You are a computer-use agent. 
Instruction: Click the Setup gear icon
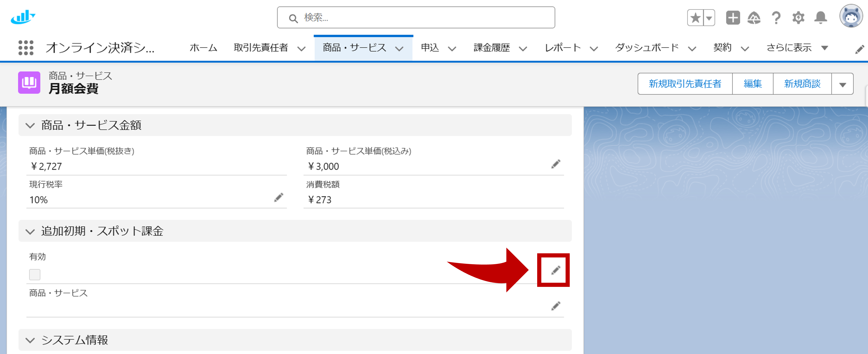click(x=798, y=18)
